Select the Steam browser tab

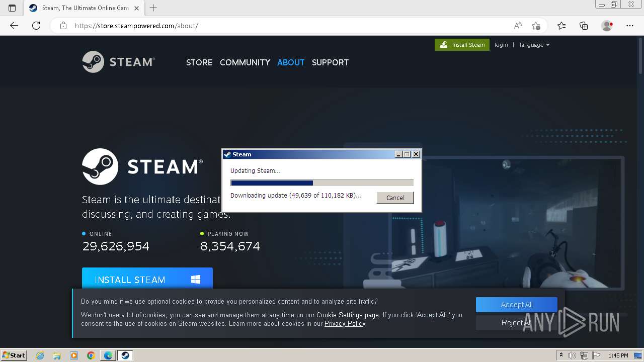click(84, 8)
